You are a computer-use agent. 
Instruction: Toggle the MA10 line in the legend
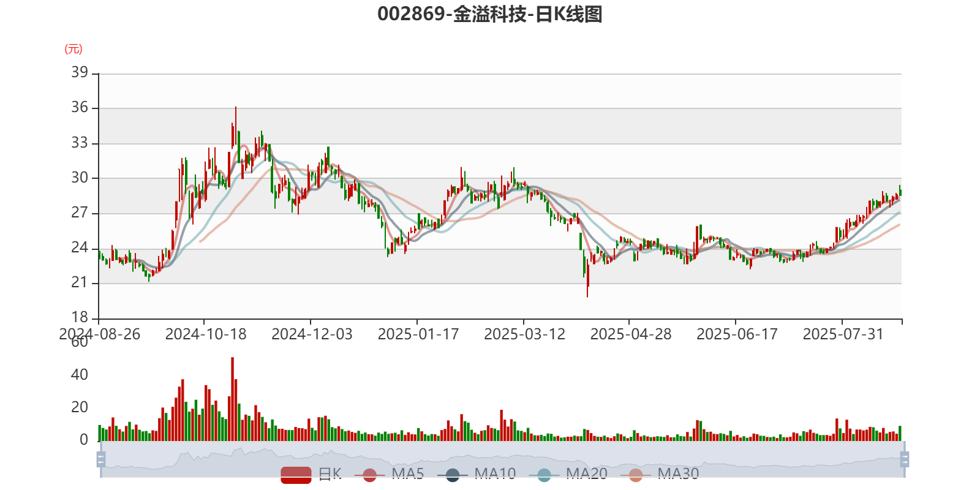(477, 474)
